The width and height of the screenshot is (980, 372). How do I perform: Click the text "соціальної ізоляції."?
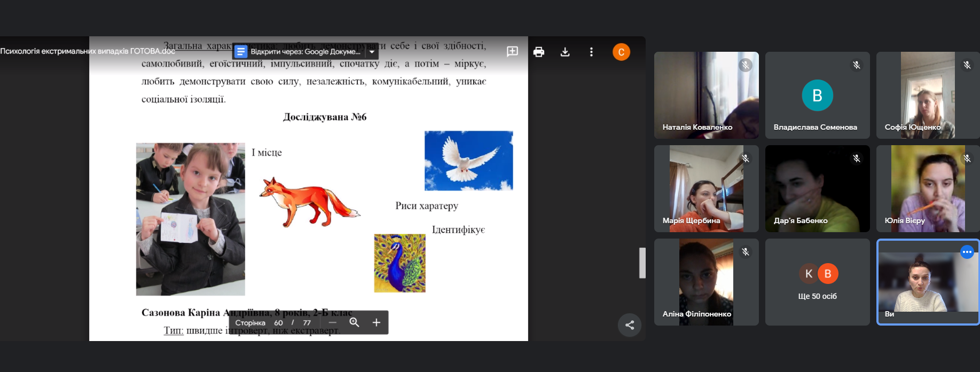[x=184, y=99]
